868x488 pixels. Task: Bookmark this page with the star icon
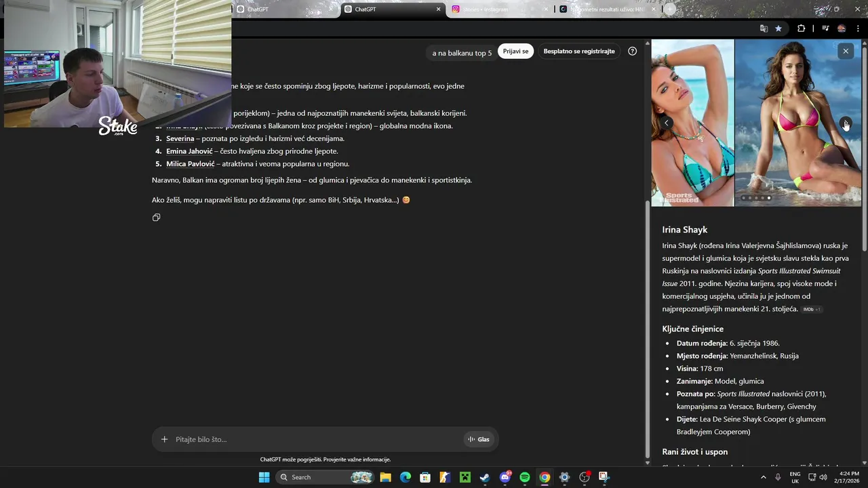778,28
